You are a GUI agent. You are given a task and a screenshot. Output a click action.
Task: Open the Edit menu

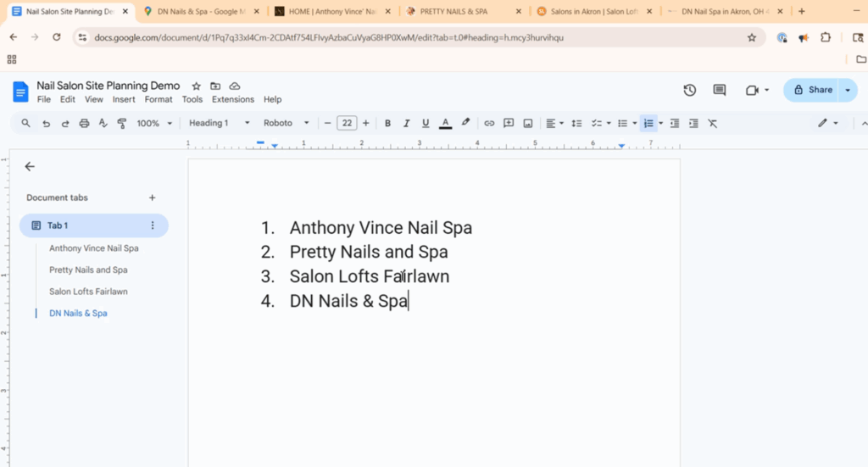(x=68, y=100)
